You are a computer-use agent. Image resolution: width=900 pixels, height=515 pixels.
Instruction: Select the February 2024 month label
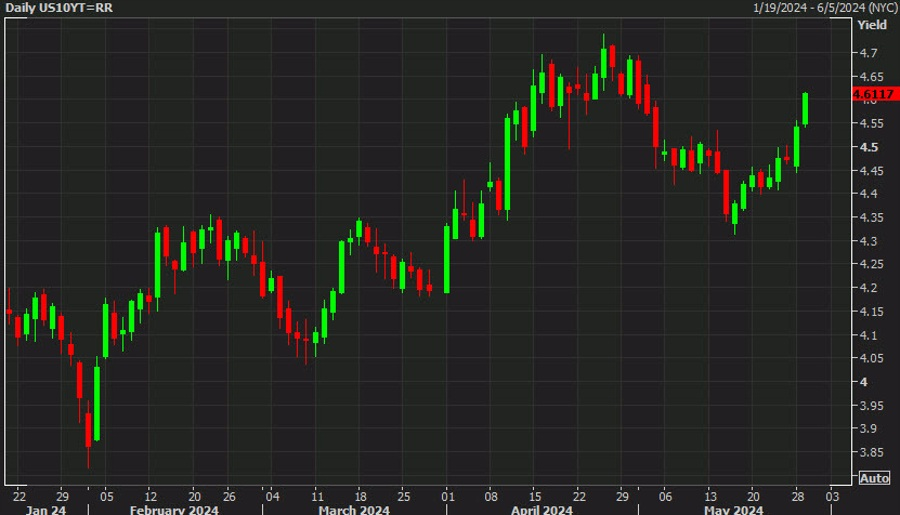pos(174,510)
